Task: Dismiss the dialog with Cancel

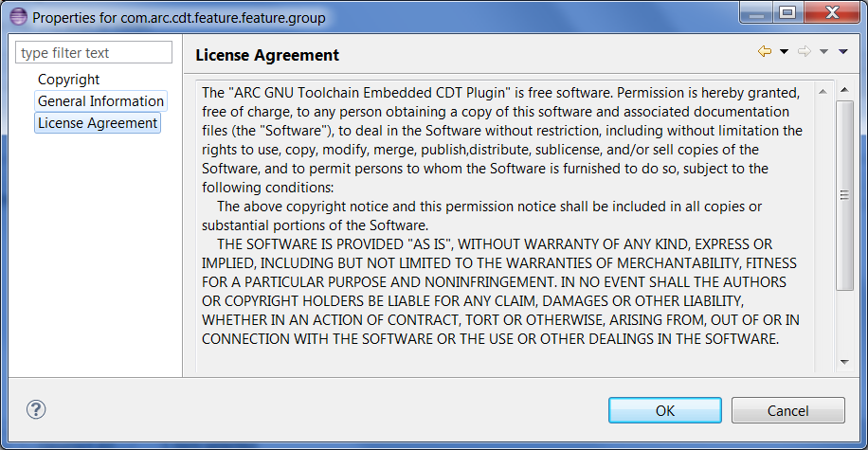Action: (787, 410)
